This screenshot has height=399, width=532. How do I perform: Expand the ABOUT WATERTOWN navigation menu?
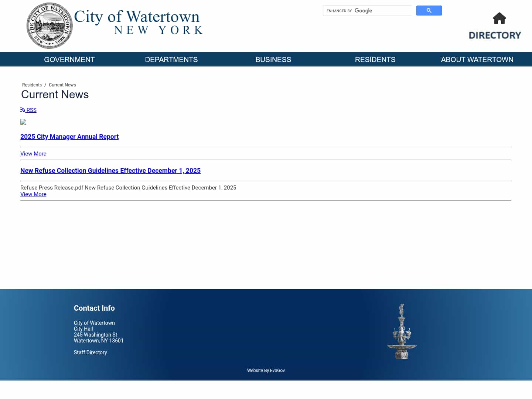477,59
